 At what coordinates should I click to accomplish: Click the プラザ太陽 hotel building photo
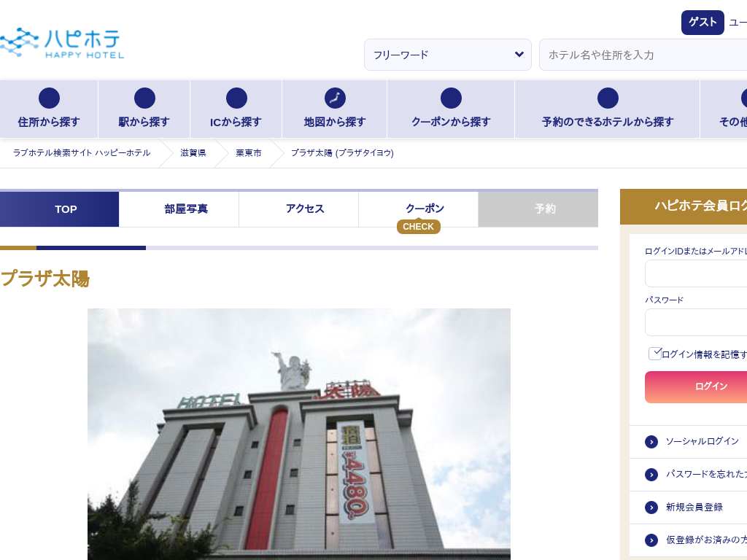(299, 434)
